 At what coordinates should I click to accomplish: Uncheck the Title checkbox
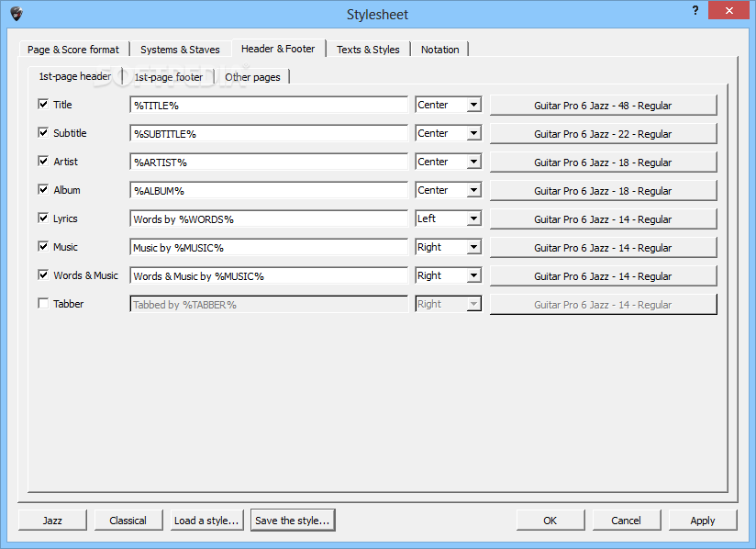[x=43, y=104]
